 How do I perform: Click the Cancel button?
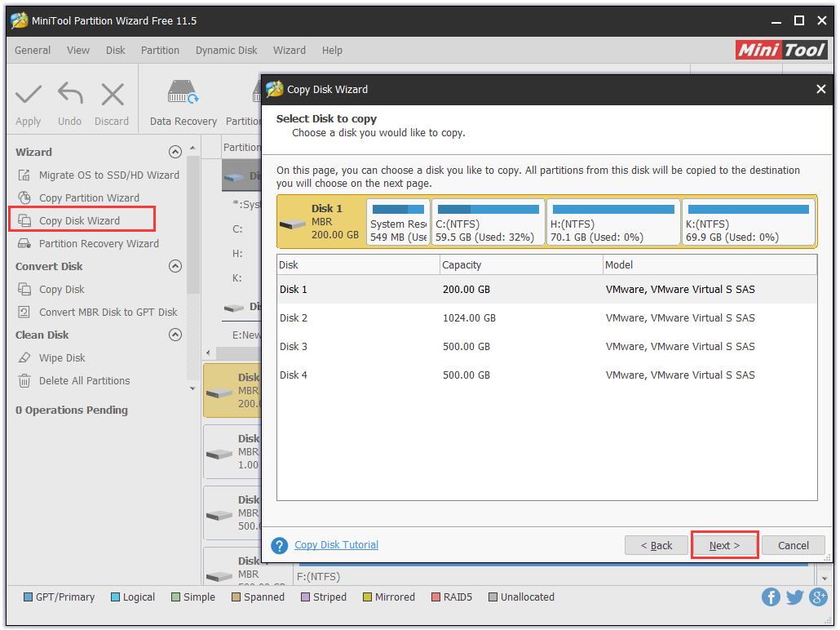[794, 546]
